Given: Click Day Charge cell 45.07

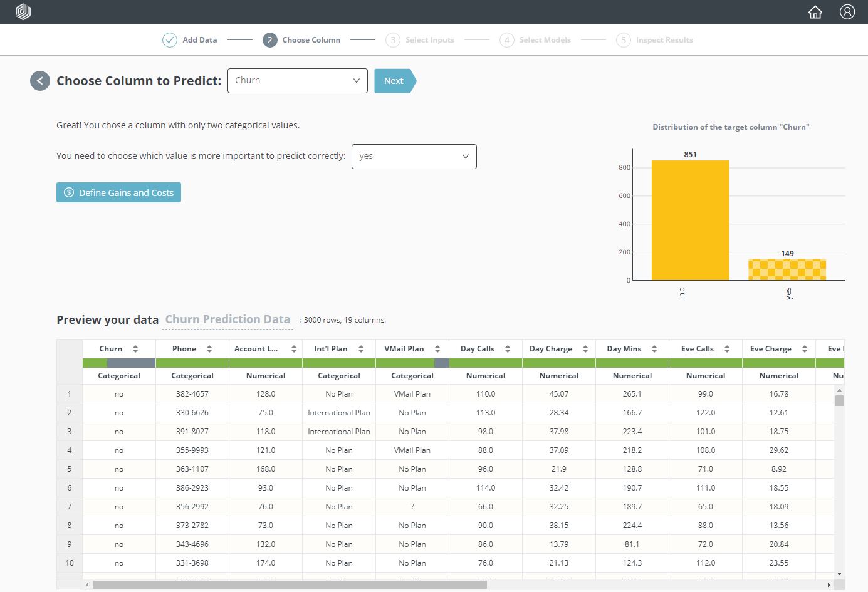Looking at the screenshot, I should [x=559, y=394].
